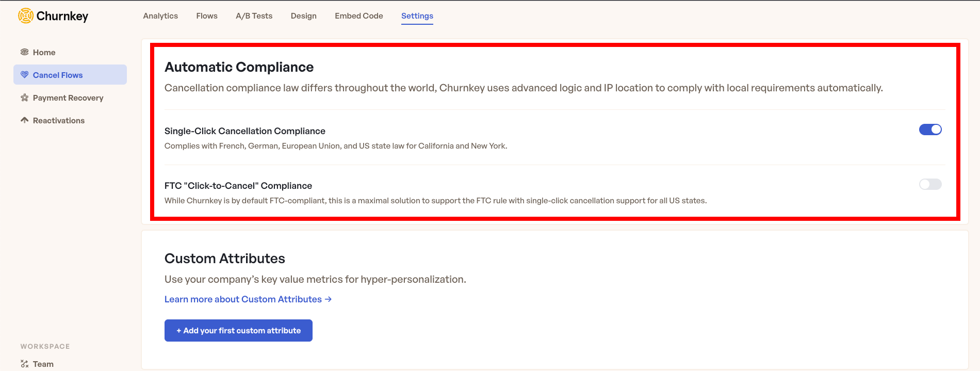Screen dimensions: 980x371
Task: Follow Learn more about Custom Attributes link
Action: click(x=248, y=299)
